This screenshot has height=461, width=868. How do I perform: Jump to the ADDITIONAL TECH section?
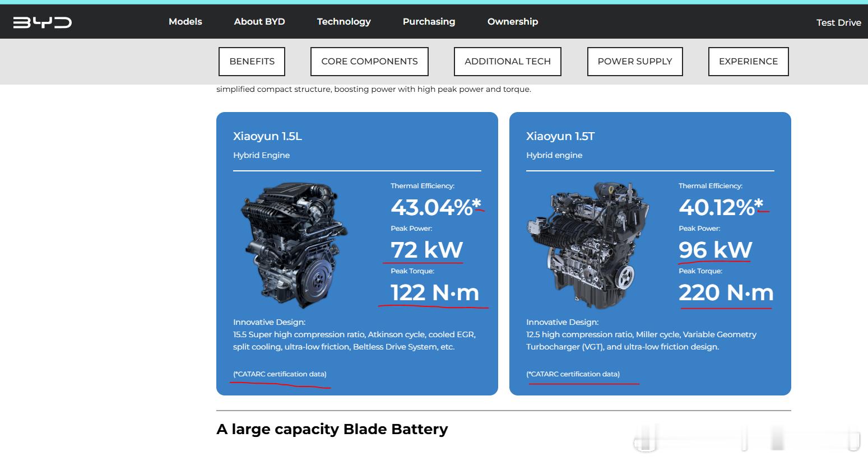tap(508, 62)
